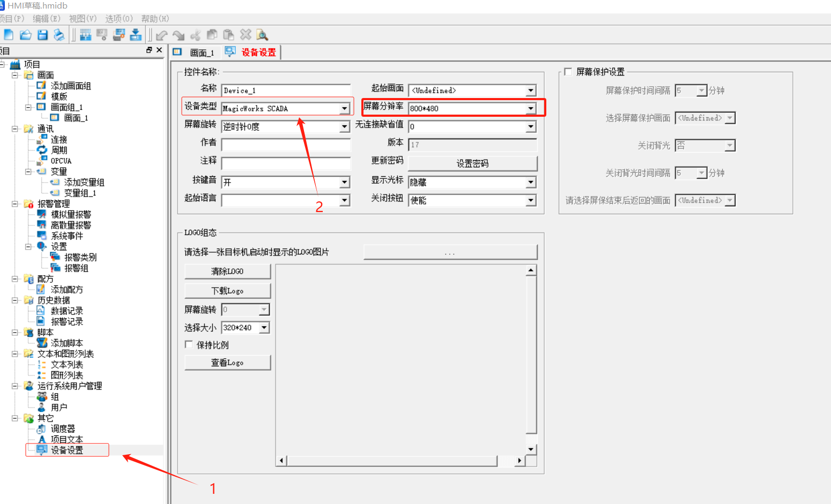Click the 下载Logo button
Screen dimensions: 831x504
[x=227, y=291]
